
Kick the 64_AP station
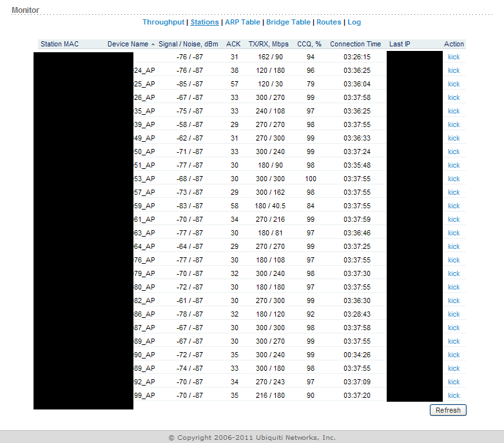(x=454, y=246)
